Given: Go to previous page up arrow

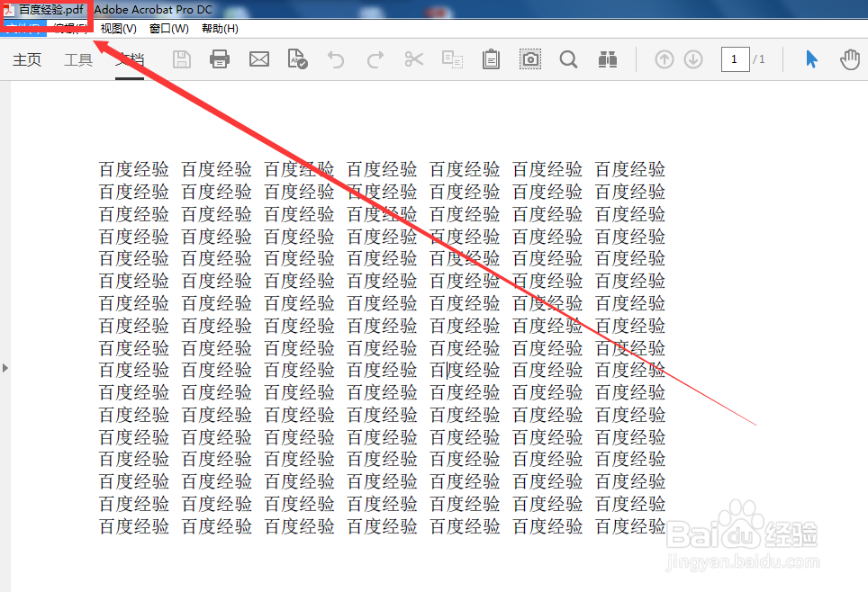Looking at the screenshot, I should (665, 59).
